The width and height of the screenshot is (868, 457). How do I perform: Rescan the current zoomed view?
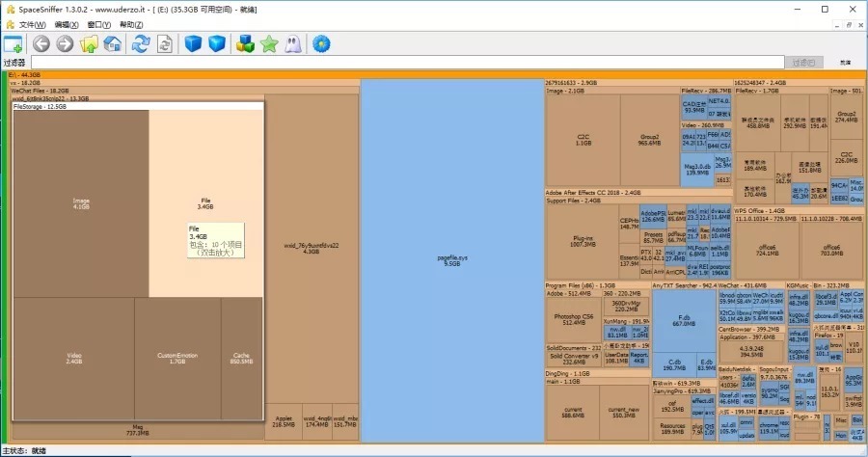165,43
